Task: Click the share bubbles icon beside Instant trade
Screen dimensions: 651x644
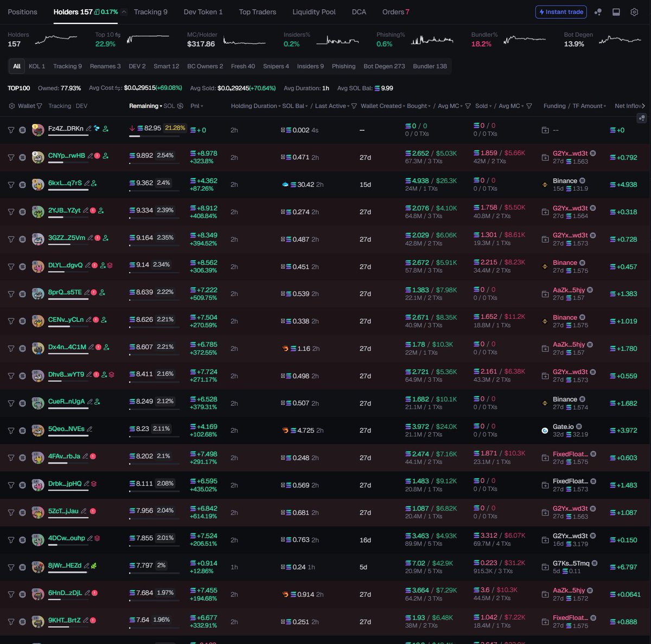Action: coord(598,11)
